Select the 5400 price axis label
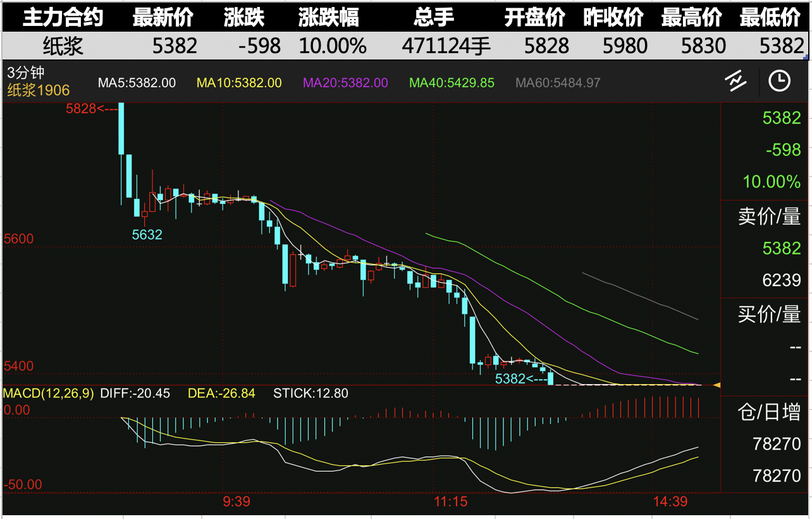The width and height of the screenshot is (812, 519). click(19, 366)
